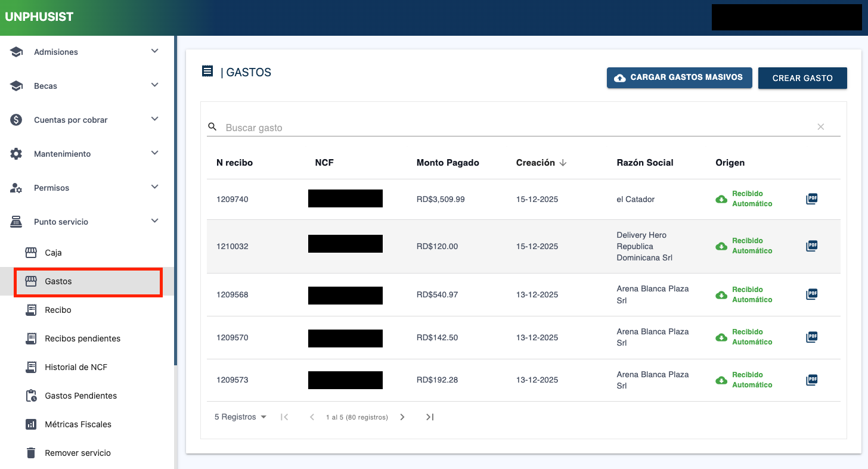Screen dimensions: 868x469
Task: Click the Remover servicio trash icon
Action: pos(31,453)
